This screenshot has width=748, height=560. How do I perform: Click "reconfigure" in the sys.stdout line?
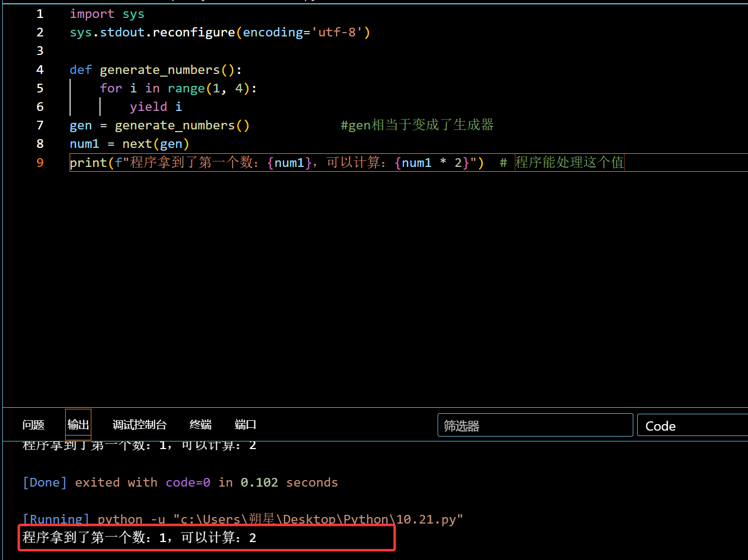[194, 33]
